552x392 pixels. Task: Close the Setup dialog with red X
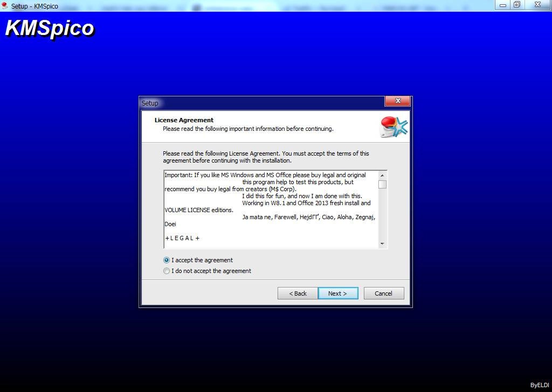point(398,101)
